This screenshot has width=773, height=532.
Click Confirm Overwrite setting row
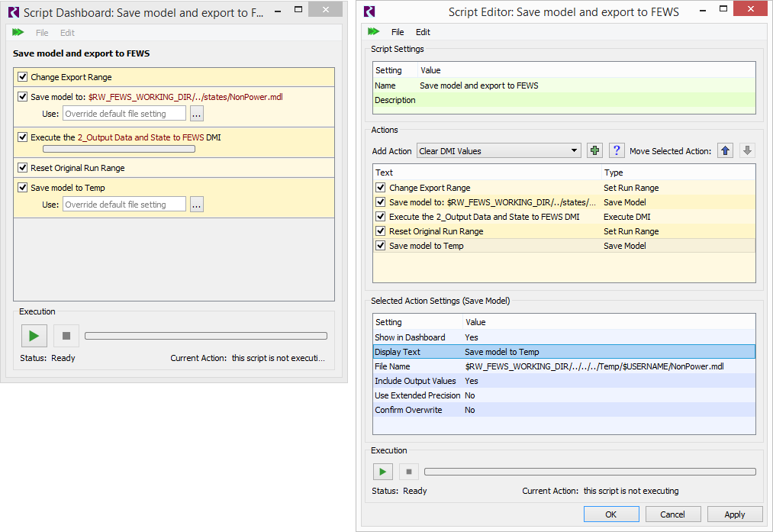pos(564,410)
